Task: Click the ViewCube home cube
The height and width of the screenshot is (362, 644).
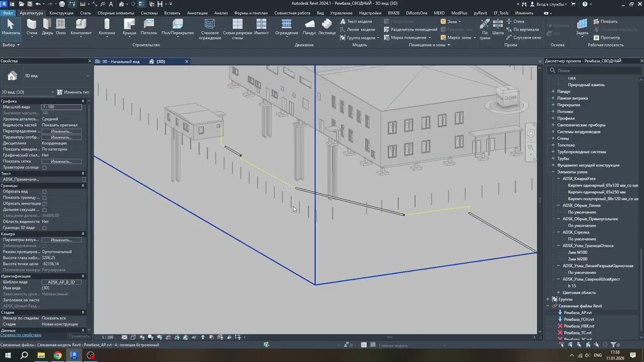Action: coord(507,96)
